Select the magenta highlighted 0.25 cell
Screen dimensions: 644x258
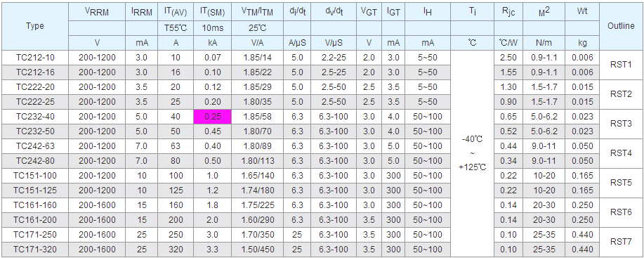click(212, 117)
